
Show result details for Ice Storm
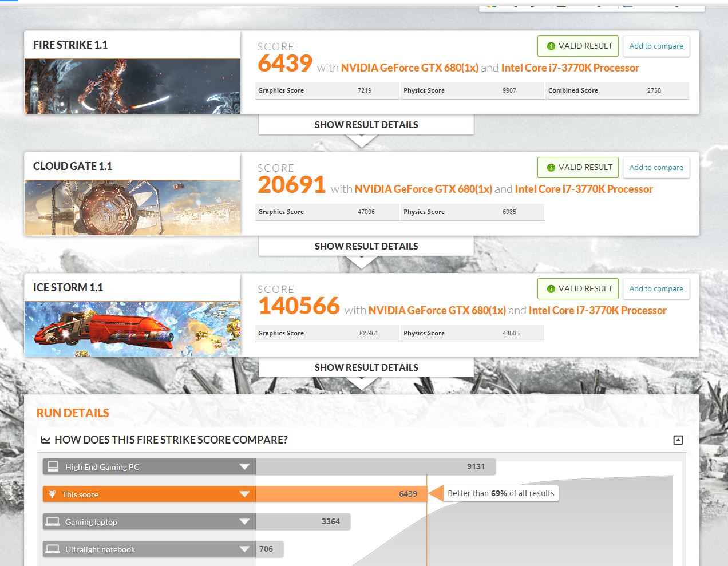(366, 367)
